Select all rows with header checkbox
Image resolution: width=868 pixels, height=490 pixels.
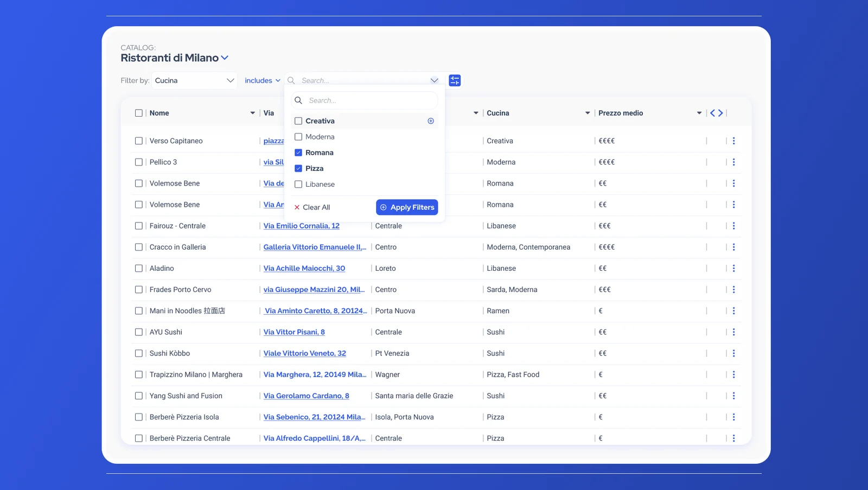pyautogui.click(x=139, y=113)
